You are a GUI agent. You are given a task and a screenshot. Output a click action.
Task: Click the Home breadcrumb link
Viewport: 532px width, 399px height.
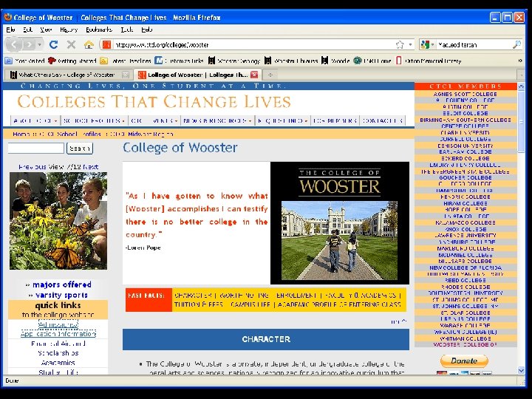coord(21,134)
